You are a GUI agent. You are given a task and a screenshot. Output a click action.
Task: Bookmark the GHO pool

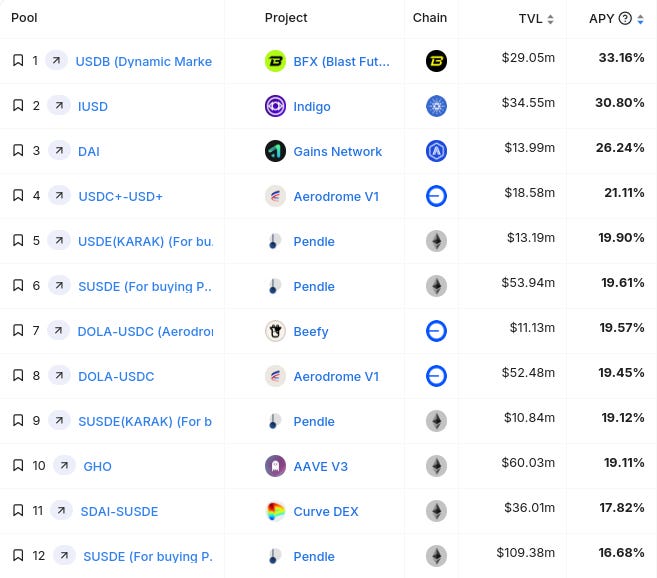(x=18, y=465)
